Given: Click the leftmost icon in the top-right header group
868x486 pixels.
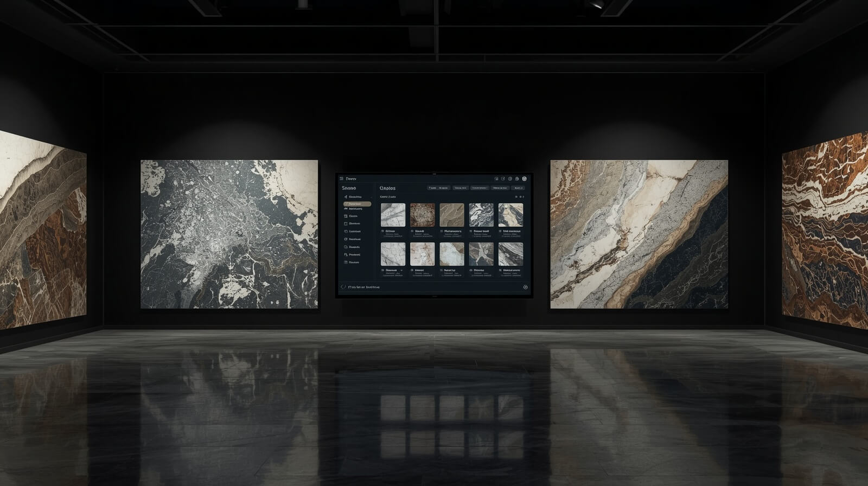Looking at the screenshot, I should pos(496,178).
